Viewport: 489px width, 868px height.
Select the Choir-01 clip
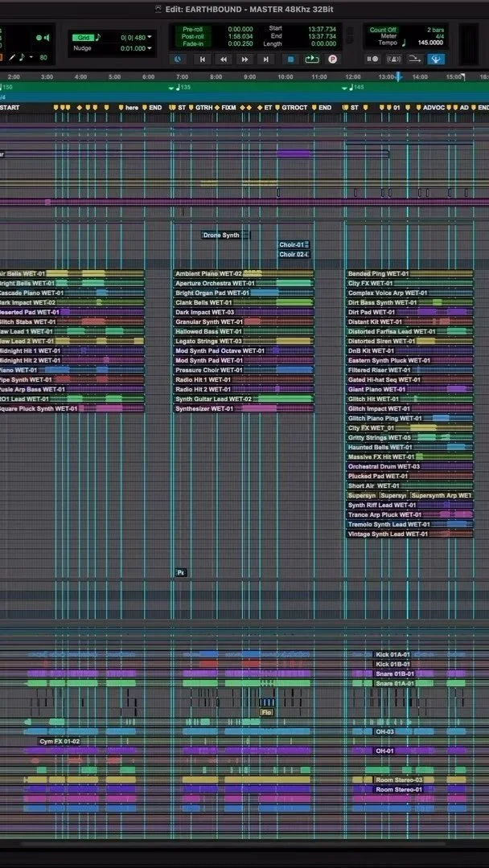click(x=294, y=244)
